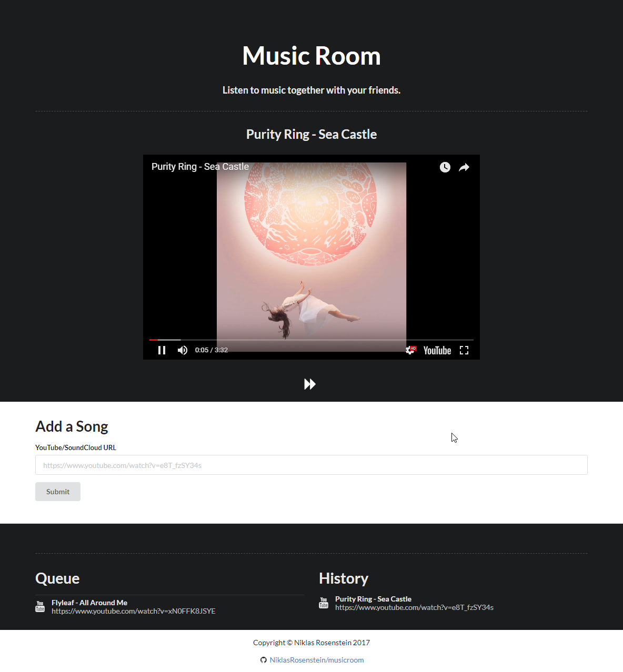Click the Queue heading
Screen dimensions: 623x672
[x=57, y=578]
